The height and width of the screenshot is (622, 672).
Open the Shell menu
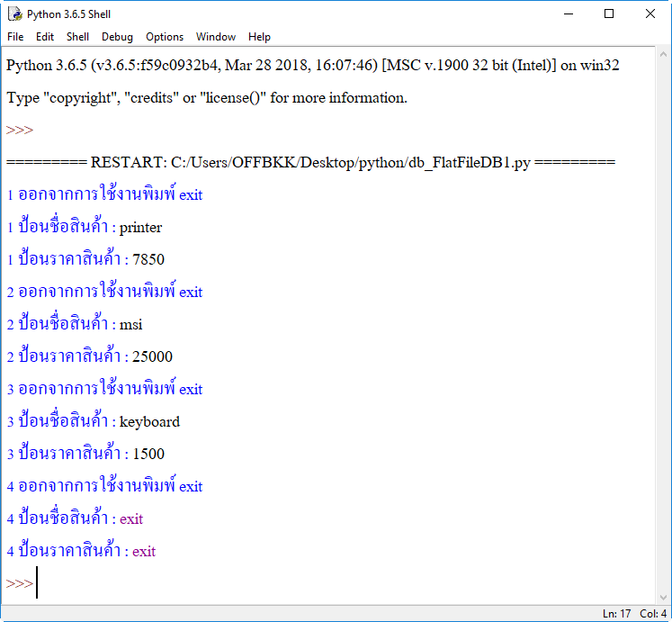(77, 37)
